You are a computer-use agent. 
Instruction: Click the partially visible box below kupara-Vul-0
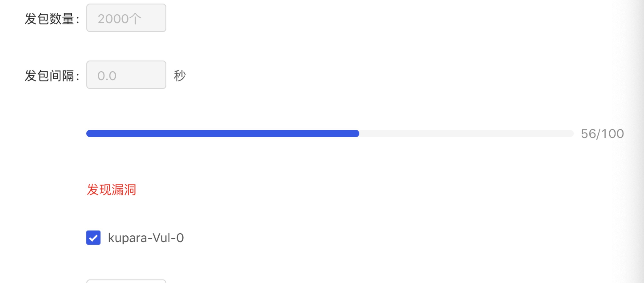[x=126, y=281]
